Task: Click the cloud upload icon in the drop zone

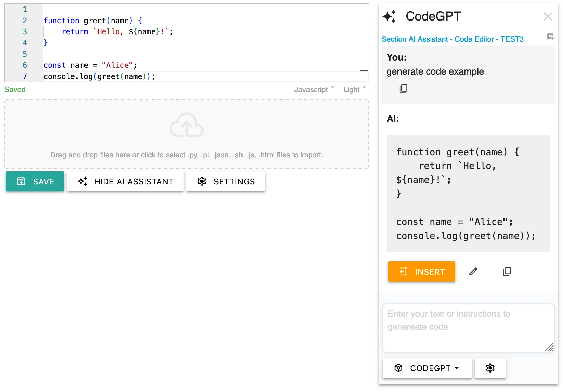Action: pos(186,125)
